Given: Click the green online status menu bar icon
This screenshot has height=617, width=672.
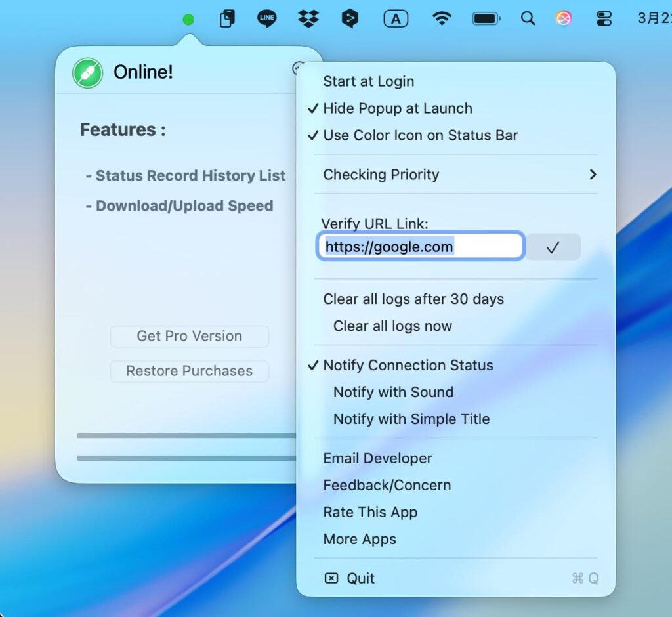Looking at the screenshot, I should coord(188,19).
